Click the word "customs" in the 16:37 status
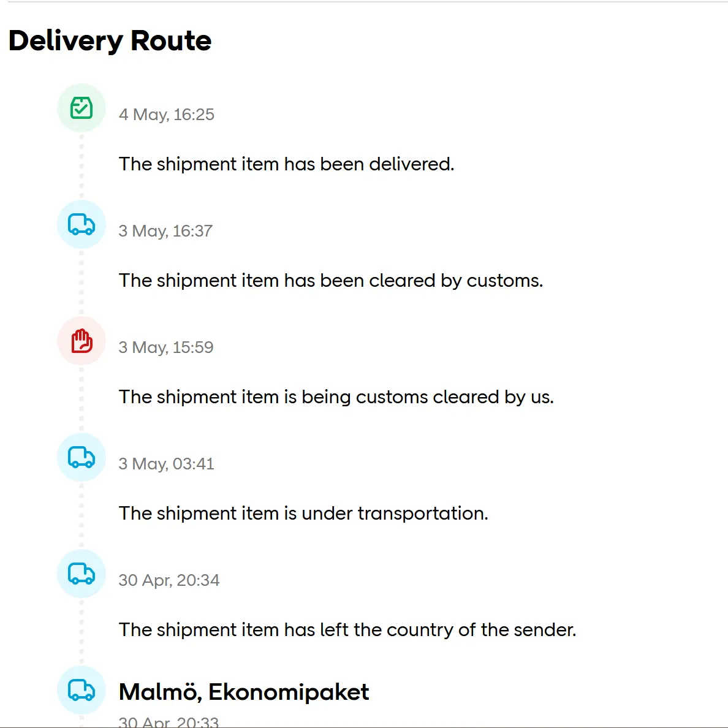 click(x=503, y=281)
